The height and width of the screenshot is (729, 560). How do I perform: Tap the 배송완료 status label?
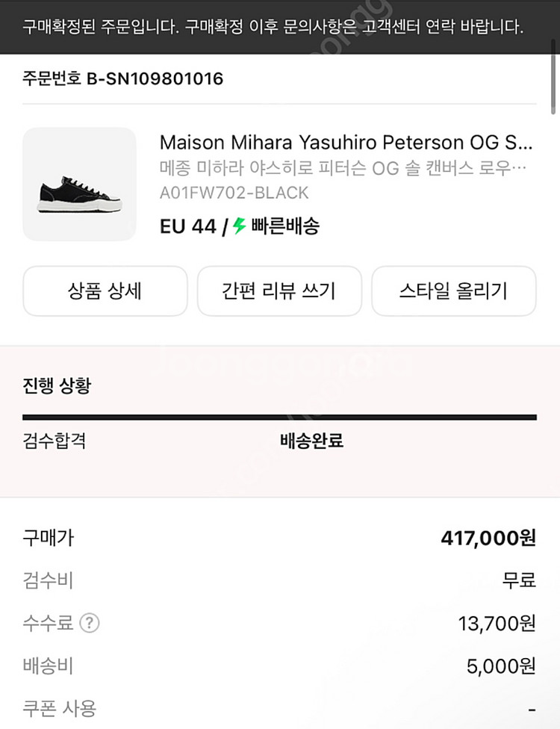point(311,441)
